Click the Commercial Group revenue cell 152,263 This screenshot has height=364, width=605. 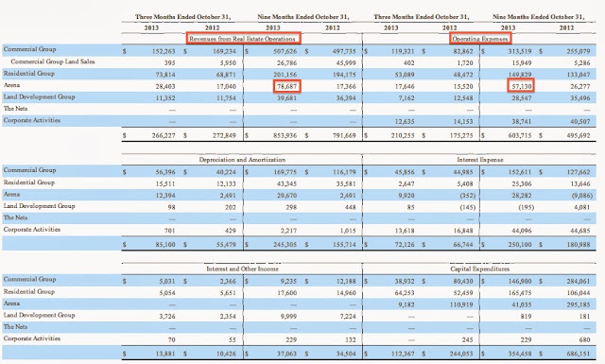pos(164,51)
